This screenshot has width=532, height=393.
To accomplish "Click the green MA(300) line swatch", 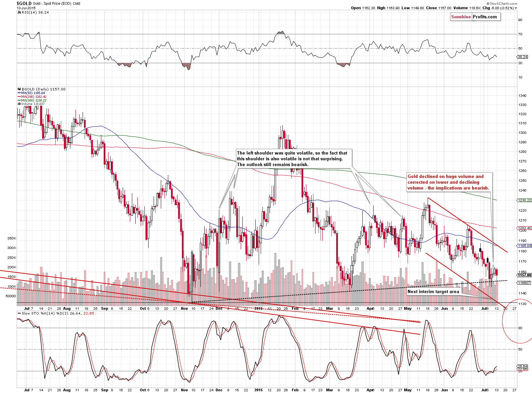I will pos(19,101).
